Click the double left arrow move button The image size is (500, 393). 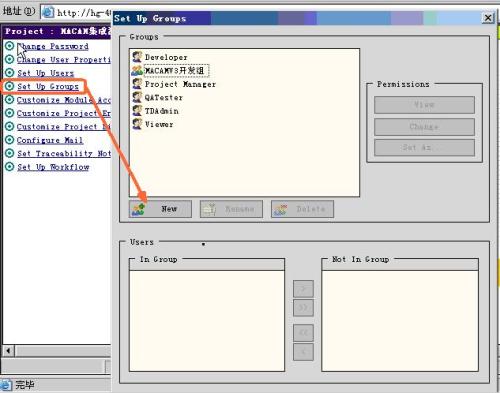click(303, 333)
